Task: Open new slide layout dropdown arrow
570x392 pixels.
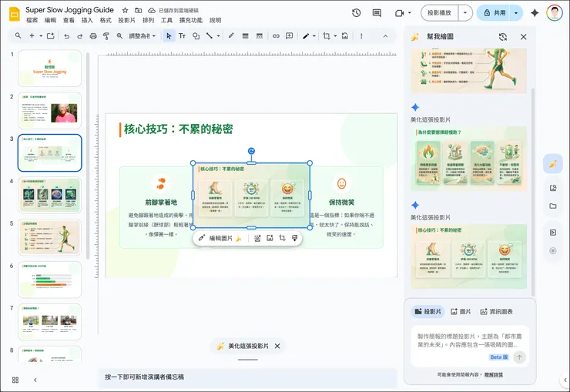Action: pyautogui.click(x=41, y=36)
